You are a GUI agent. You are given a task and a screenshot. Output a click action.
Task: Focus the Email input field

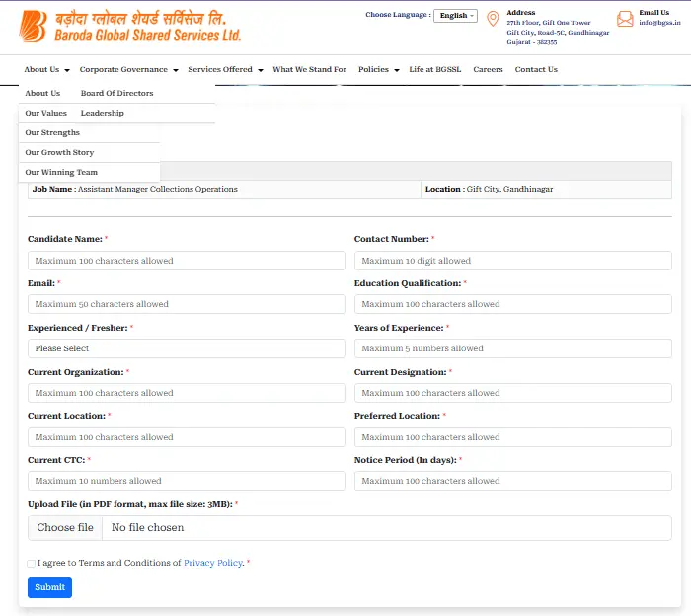tap(186, 304)
